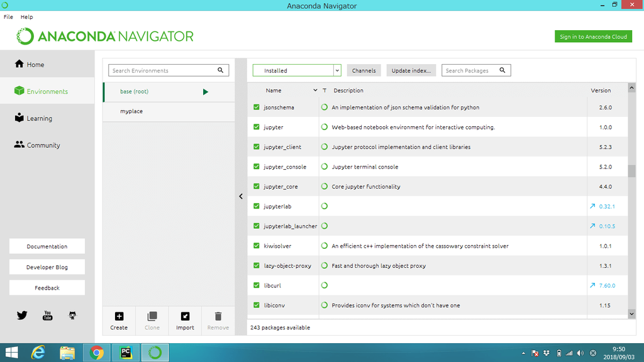Toggle the jupyter package checkbox
Screen dimensions: 644x362
click(x=257, y=127)
